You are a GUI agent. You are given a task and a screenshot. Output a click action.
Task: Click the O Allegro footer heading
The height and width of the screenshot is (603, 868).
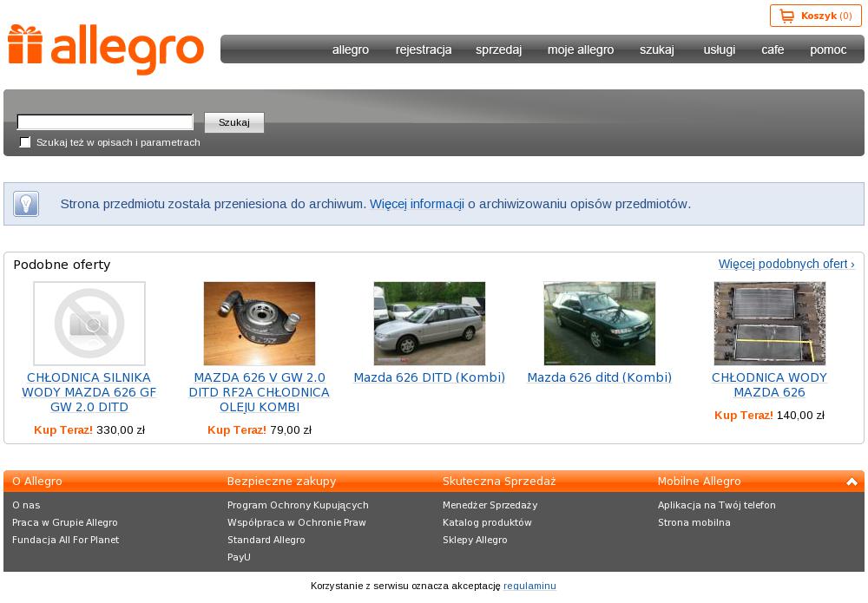coord(37,482)
